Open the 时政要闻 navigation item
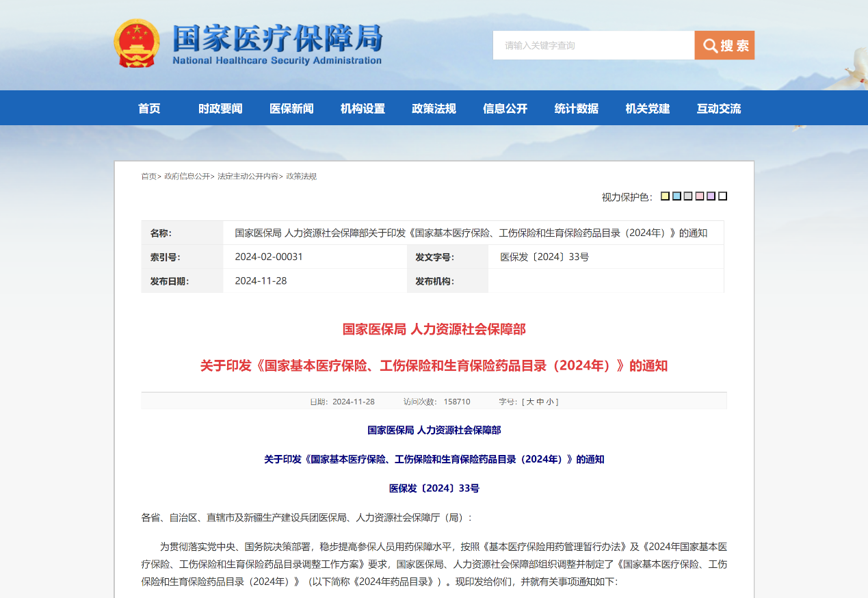Image resolution: width=868 pixels, height=598 pixels. click(220, 108)
